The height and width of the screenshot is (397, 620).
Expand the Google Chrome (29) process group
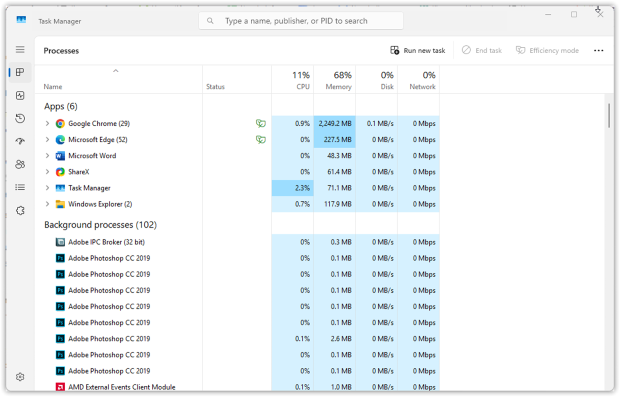coord(47,123)
